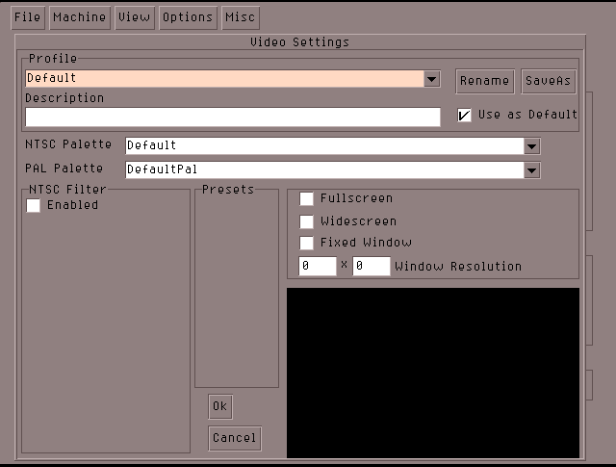Open the PAL Palette dropdown arrow
The width and height of the screenshot is (616, 467).
point(532,170)
